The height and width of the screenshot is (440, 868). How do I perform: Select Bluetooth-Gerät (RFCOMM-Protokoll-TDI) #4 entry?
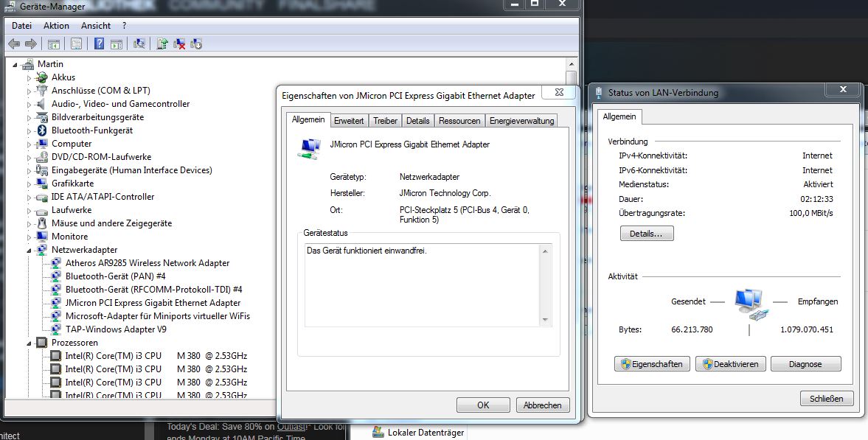click(x=154, y=290)
